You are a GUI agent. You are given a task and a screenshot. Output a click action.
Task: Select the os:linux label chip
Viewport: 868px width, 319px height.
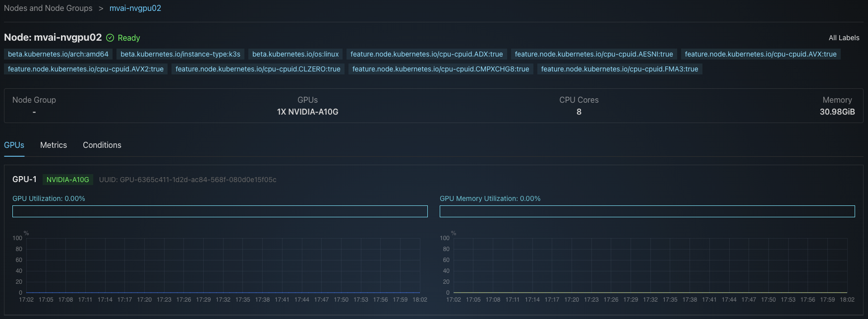coord(295,54)
